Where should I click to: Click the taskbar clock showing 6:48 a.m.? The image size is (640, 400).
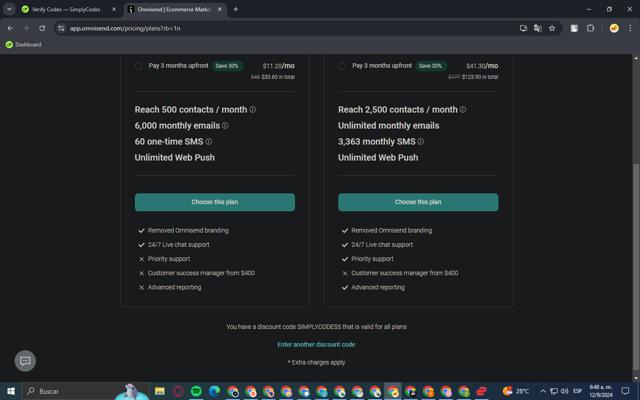click(x=601, y=391)
